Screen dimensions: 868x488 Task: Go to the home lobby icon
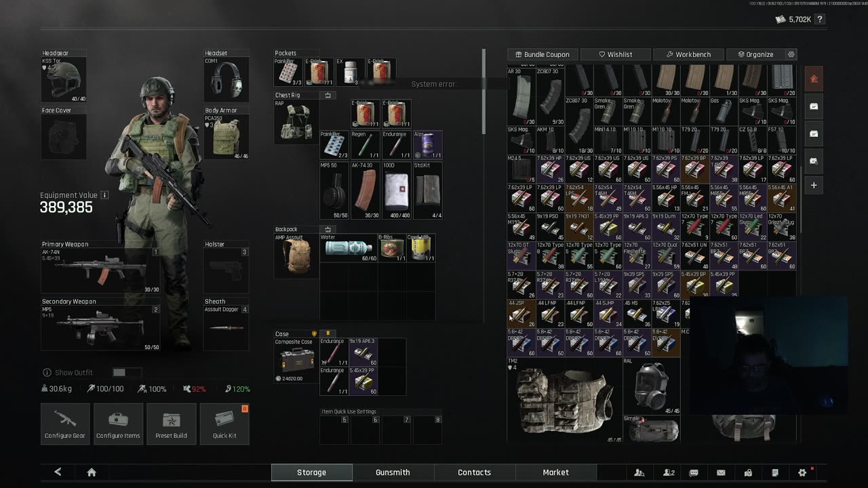point(92,472)
